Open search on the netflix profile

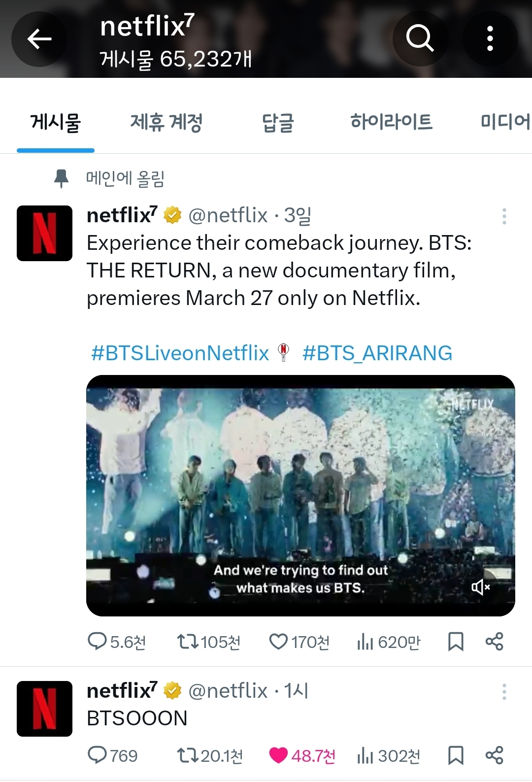(x=420, y=39)
